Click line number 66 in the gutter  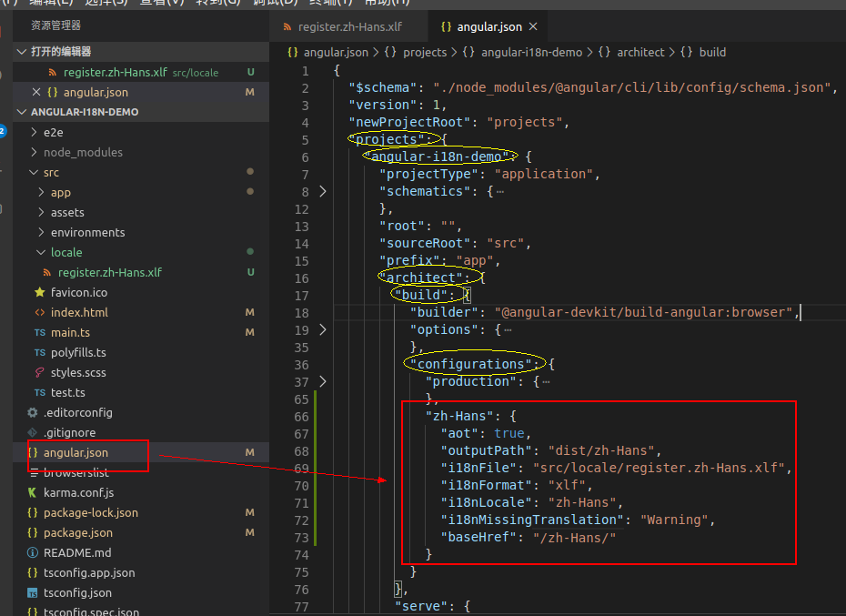coord(301,416)
